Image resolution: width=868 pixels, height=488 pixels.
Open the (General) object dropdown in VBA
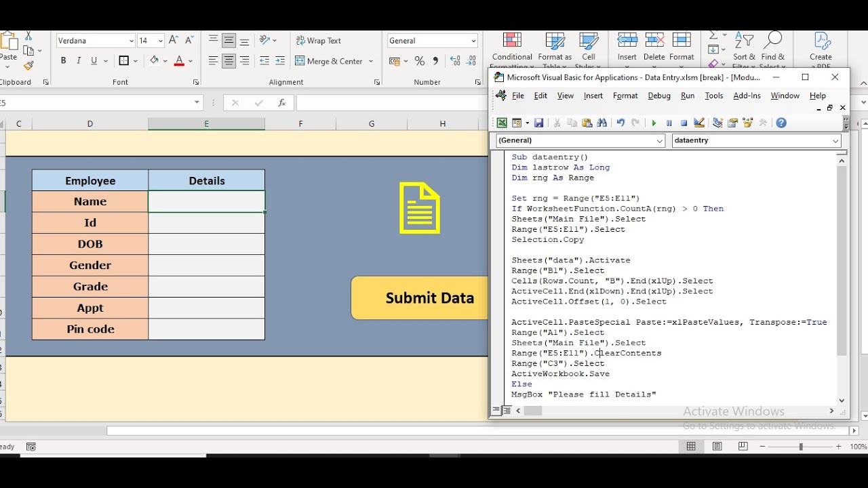(x=659, y=140)
